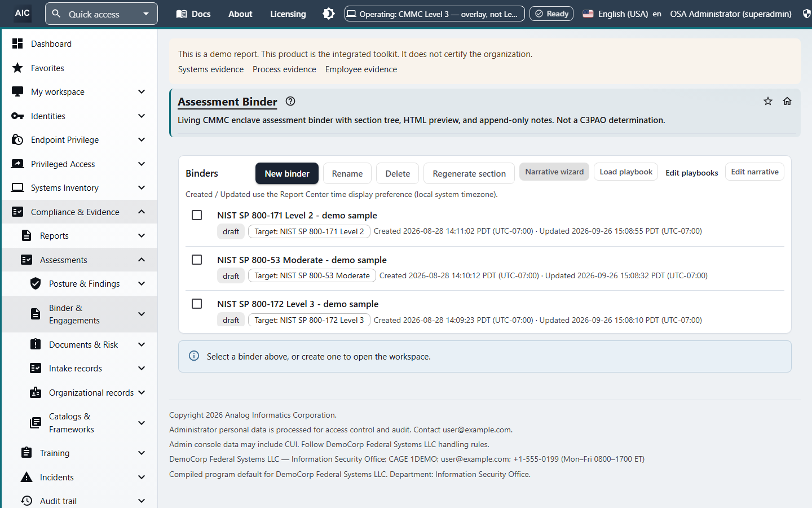The image size is (812, 508).
Task: Open the Systems evidence link
Action: (211, 69)
